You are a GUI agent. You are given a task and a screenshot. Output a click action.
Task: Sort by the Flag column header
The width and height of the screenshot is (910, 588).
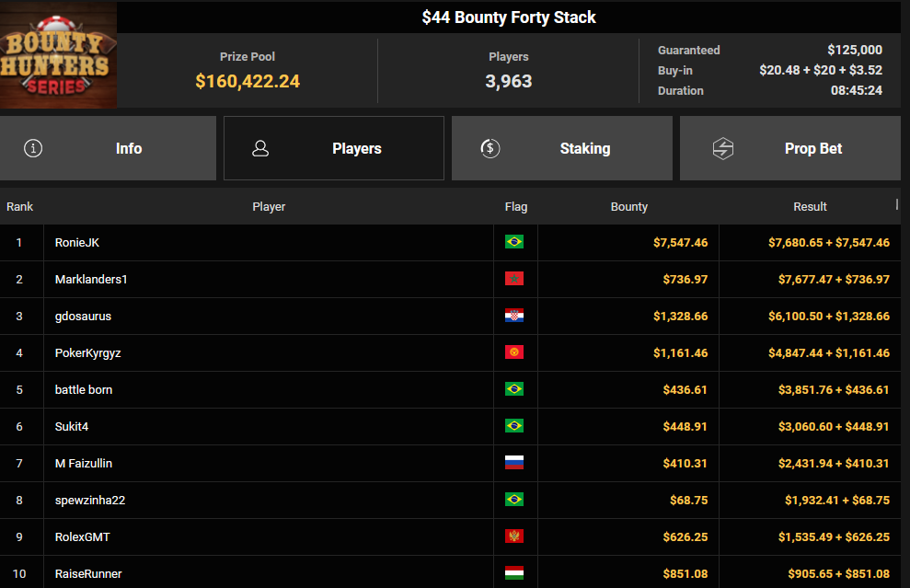coord(516,207)
